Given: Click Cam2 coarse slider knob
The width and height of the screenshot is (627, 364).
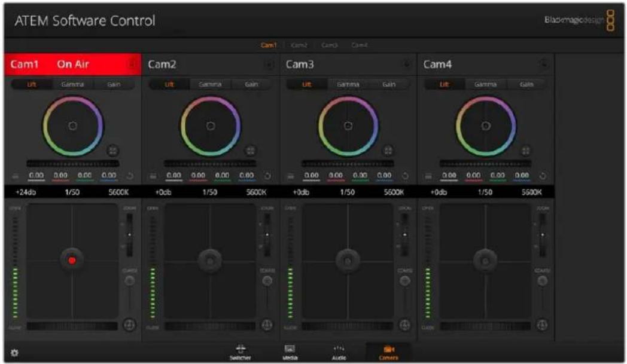Looking at the screenshot, I should point(267,281).
